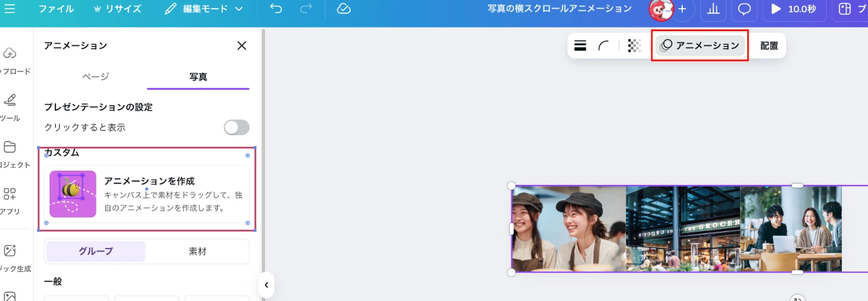
Task: Play the 10.0秒 presentation preview
Action: click(794, 9)
